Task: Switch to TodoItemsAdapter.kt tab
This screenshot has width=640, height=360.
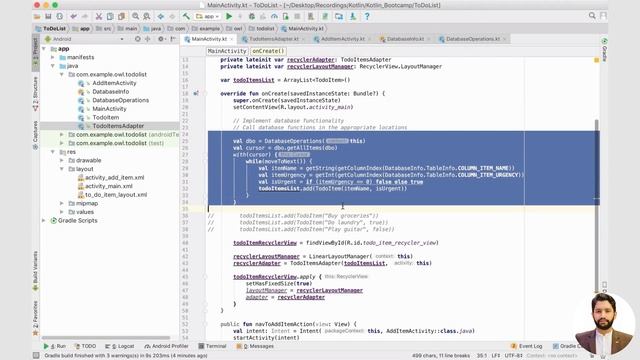Action: click(x=273, y=39)
